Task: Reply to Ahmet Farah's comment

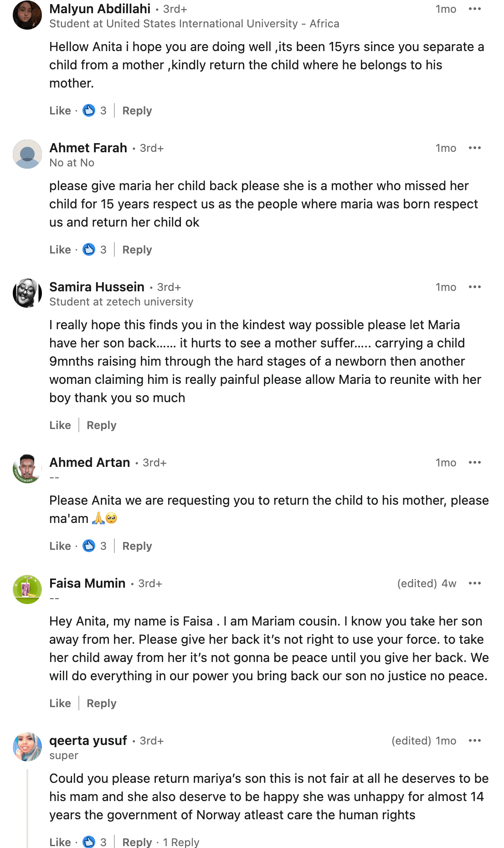Action: coord(137,250)
